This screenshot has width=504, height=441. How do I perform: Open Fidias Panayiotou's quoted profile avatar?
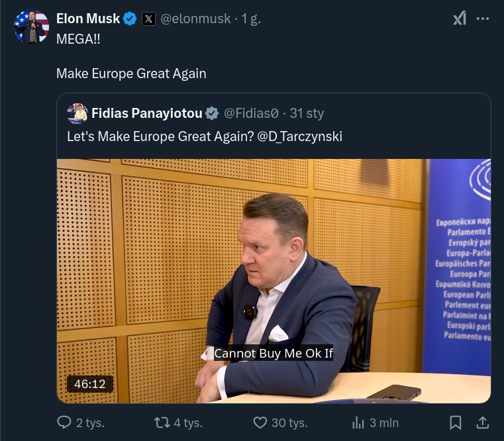pyautogui.click(x=77, y=113)
